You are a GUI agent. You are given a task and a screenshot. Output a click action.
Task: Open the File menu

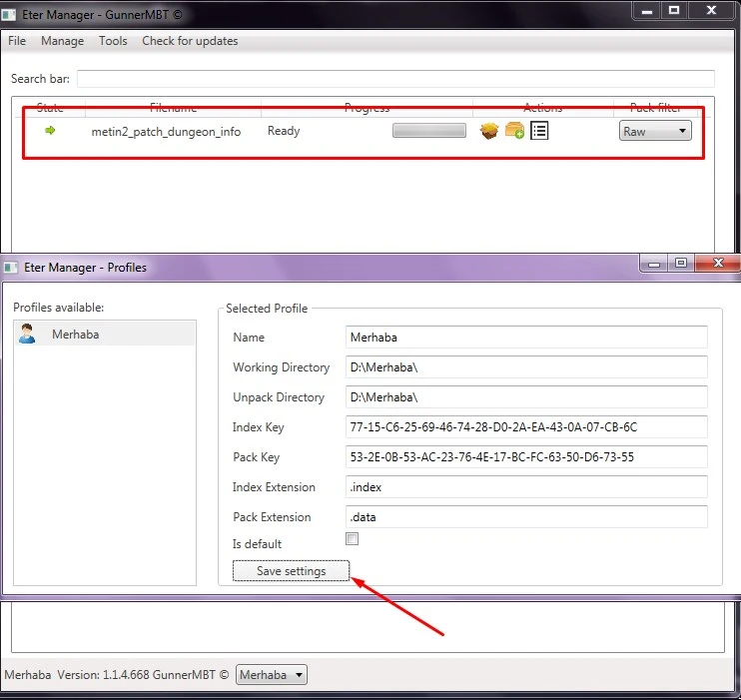[x=17, y=41]
